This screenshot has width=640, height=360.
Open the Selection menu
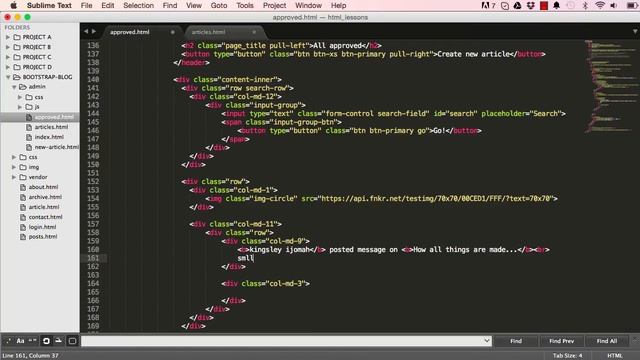tap(138, 6)
